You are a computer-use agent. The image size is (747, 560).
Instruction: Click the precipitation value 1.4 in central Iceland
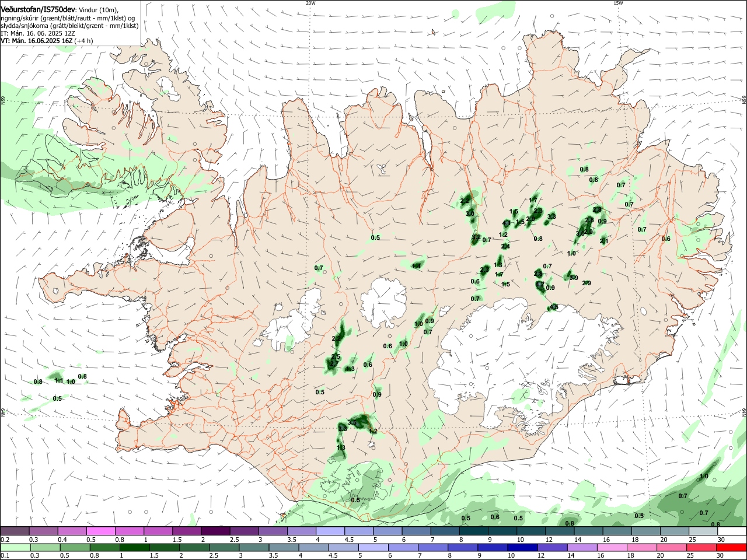click(417, 267)
